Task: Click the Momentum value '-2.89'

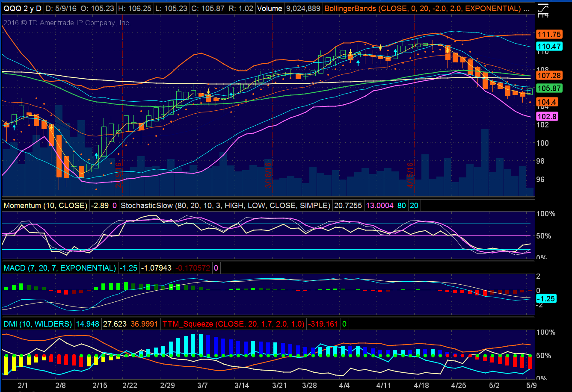Action: [x=100, y=206]
